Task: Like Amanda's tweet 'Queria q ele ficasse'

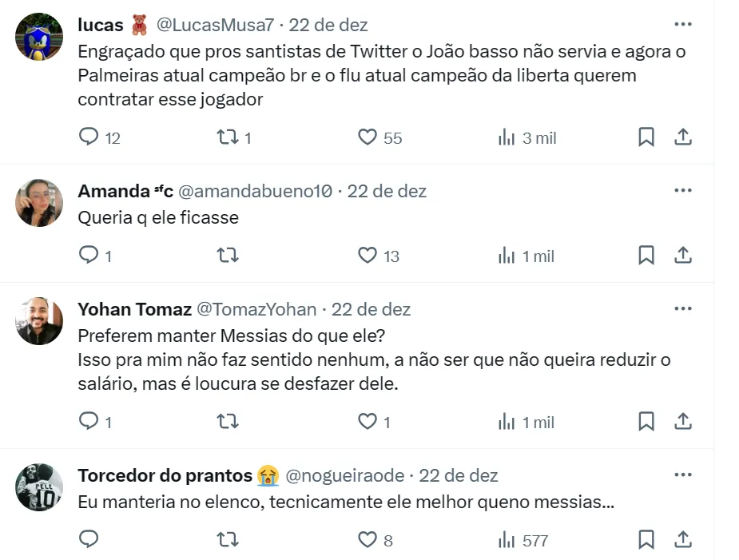Action: click(x=368, y=256)
